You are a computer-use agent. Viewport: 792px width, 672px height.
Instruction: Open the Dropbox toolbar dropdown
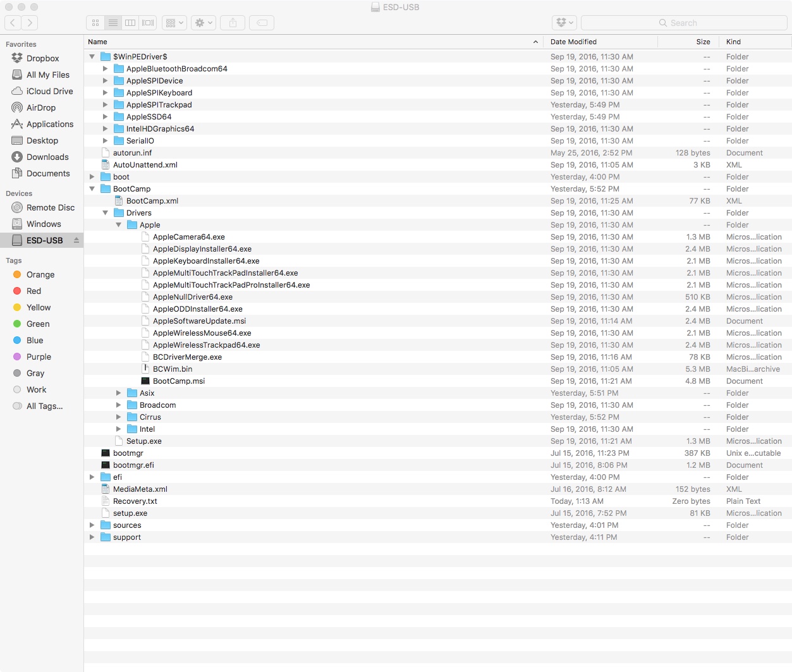(x=564, y=23)
